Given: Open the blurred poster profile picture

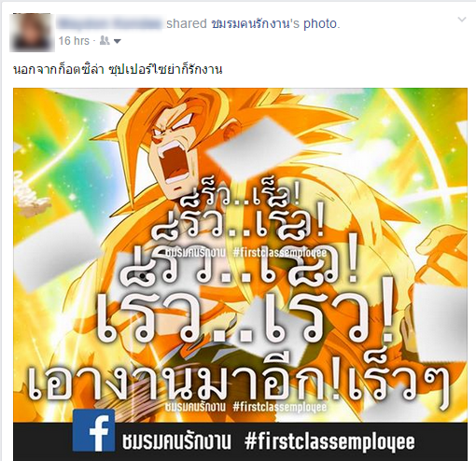Looking at the screenshot, I should click(32, 33).
